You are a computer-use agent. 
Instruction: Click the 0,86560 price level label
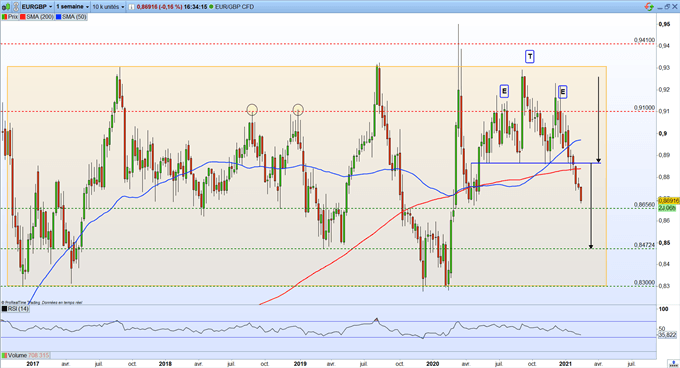[x=644, y=204]
